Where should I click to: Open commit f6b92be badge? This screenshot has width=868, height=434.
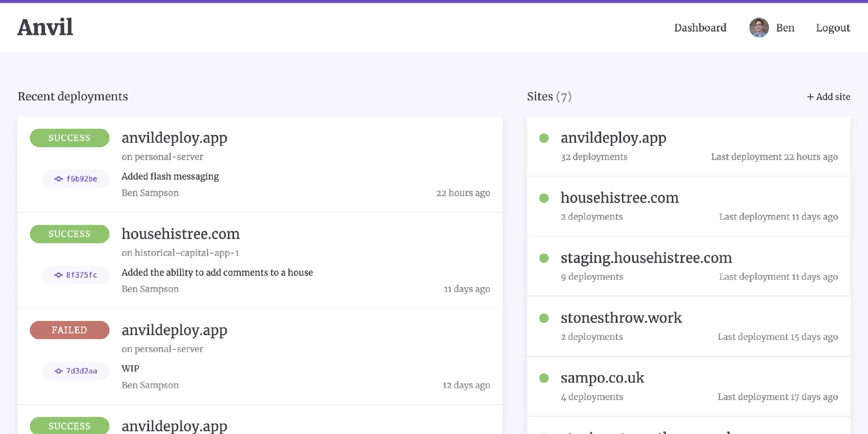pos(76,179)
